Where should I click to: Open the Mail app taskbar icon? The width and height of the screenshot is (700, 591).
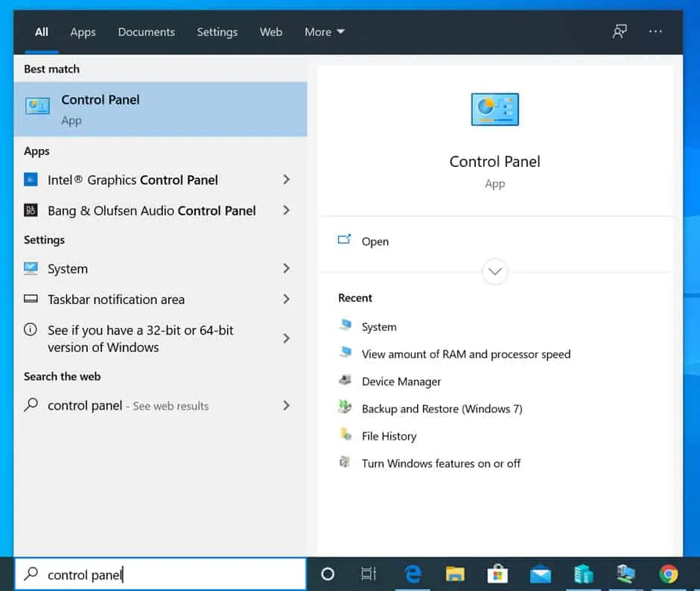pyautogui.click(x=540, y=574)
